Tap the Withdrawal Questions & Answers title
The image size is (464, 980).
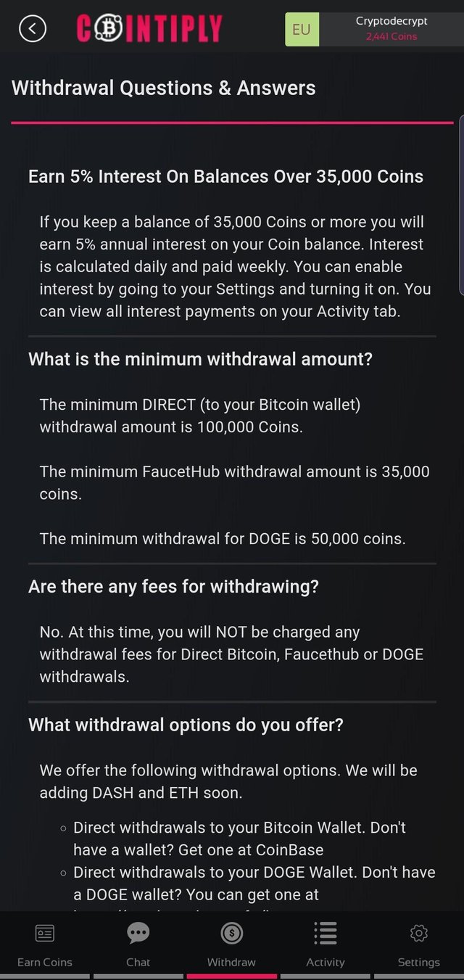164,88
